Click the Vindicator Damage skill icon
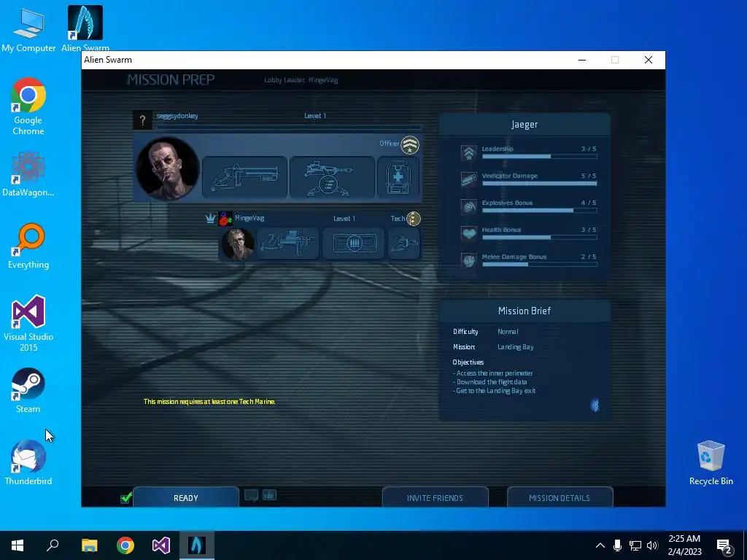747x560 pixels. [x=469, y=179]
